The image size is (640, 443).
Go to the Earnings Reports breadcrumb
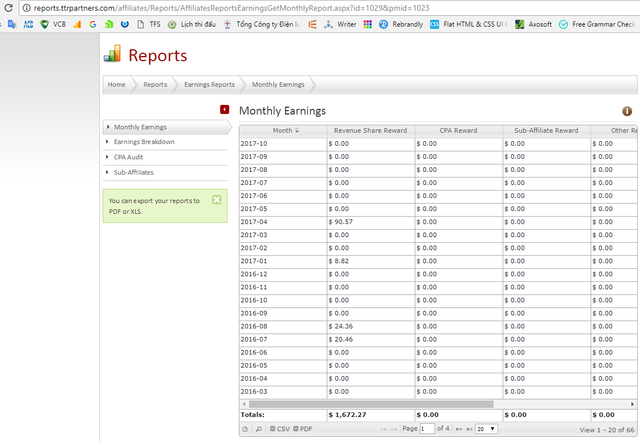tap(209, 85)
